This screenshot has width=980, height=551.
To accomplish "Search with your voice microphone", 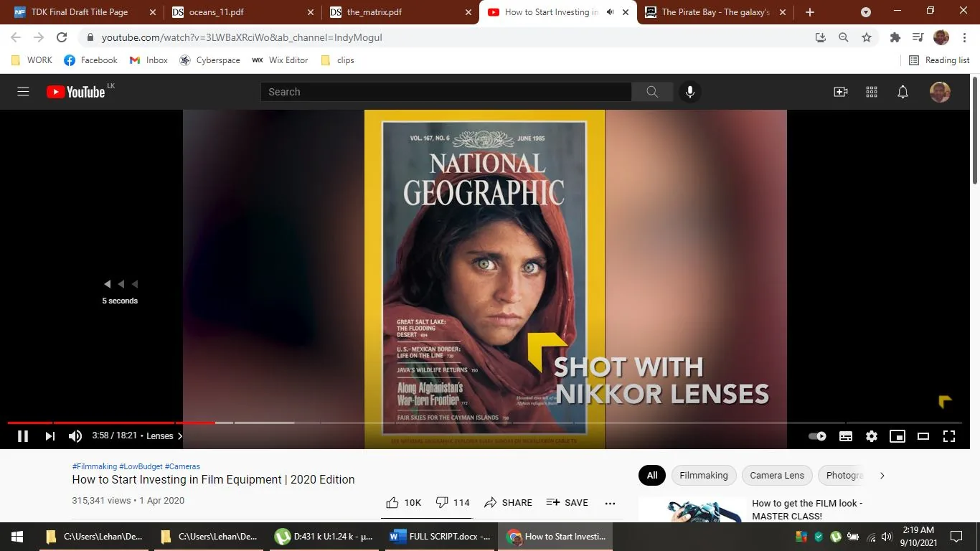I will coord(689,92).
